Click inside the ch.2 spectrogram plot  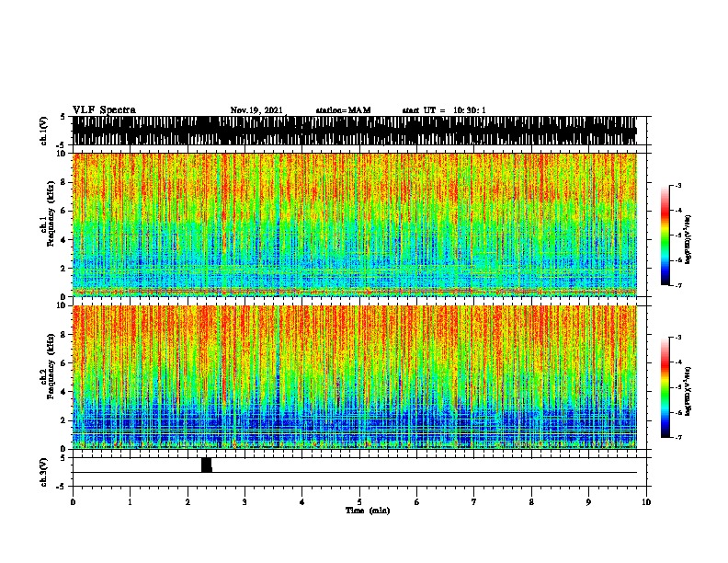(355, 377)
